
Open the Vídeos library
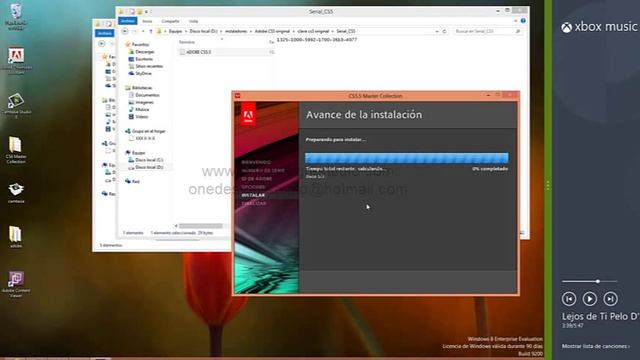coord(142,117)
